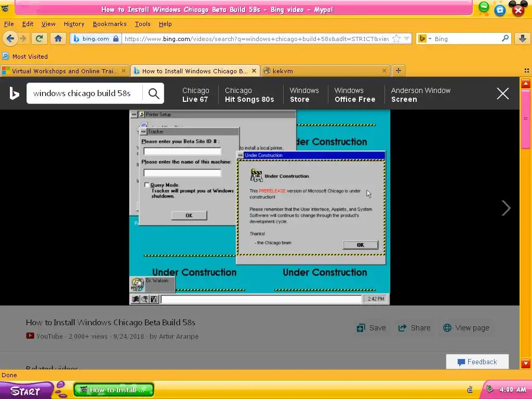The image size is (532, 399).
Task: Click the pink vertical scrollbar thumb
Action: tap(526, 119)
